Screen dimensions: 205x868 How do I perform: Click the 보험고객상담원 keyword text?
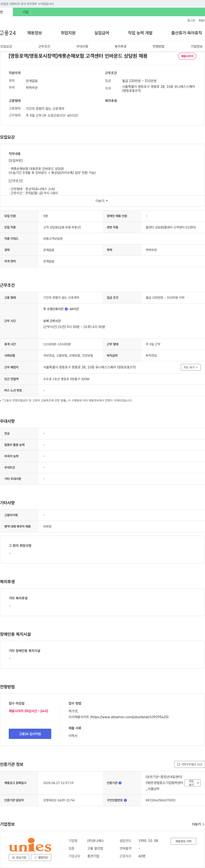click(53, 238)
